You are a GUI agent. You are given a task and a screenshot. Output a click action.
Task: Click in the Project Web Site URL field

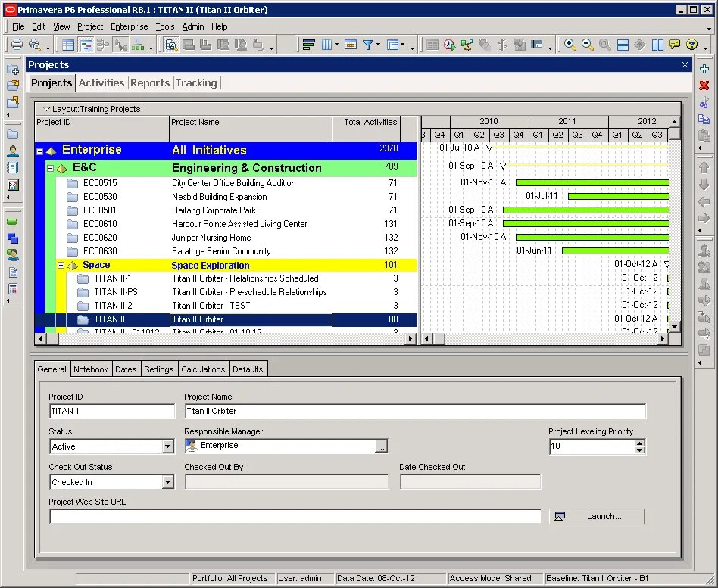(x=295, y=516)
